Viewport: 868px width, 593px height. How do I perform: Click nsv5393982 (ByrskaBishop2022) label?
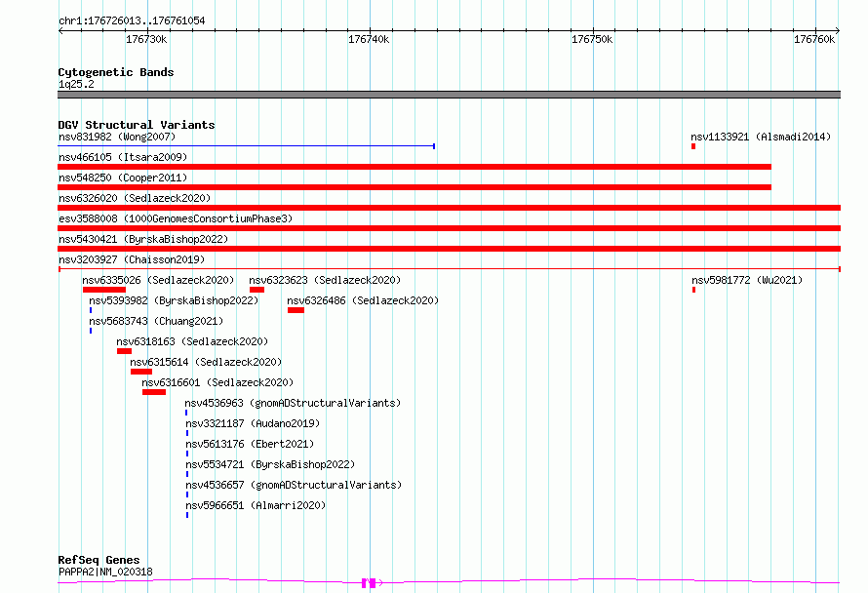(174, 300)
